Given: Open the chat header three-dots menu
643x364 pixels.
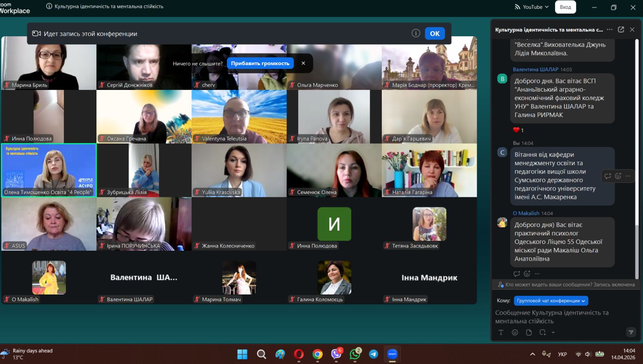Looking at the screenshot, I should [610, 29].
